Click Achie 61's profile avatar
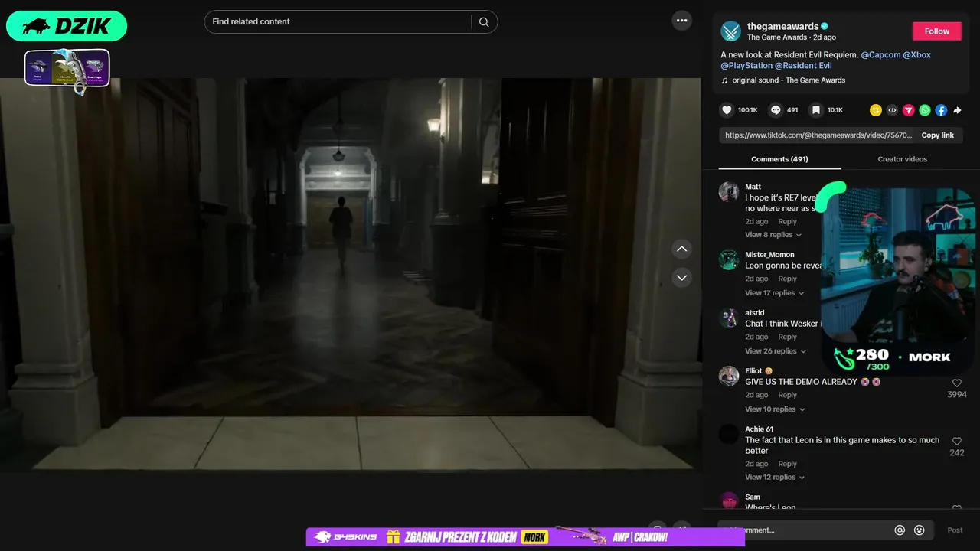This screenshot has width=980, height=551. pos(729,434)
